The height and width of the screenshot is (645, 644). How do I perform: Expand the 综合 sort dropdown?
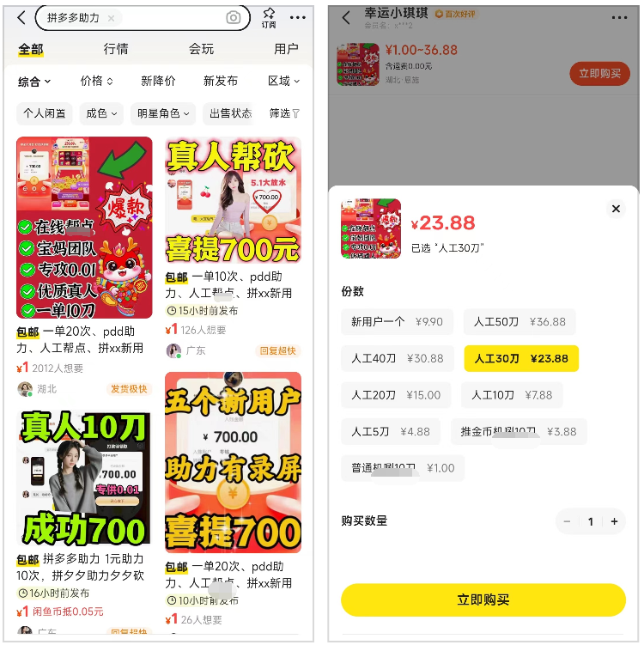click(34, 82)
